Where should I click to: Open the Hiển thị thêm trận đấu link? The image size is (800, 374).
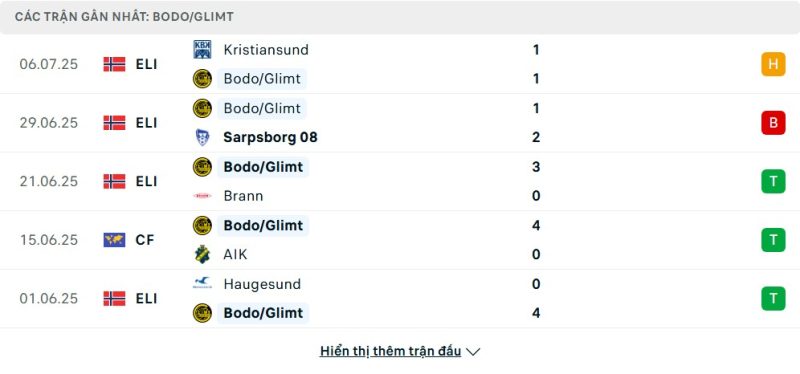click(390, 351)
